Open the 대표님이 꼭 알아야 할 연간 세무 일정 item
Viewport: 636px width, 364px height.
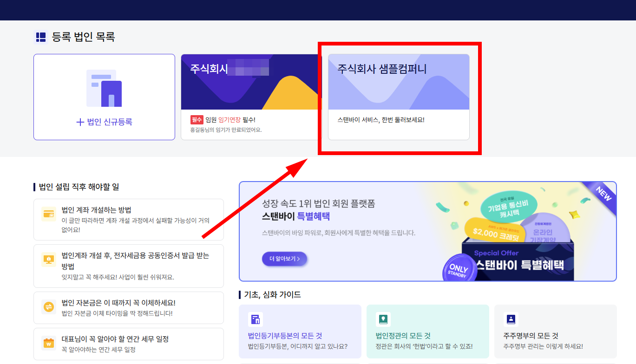pos(128,344)
